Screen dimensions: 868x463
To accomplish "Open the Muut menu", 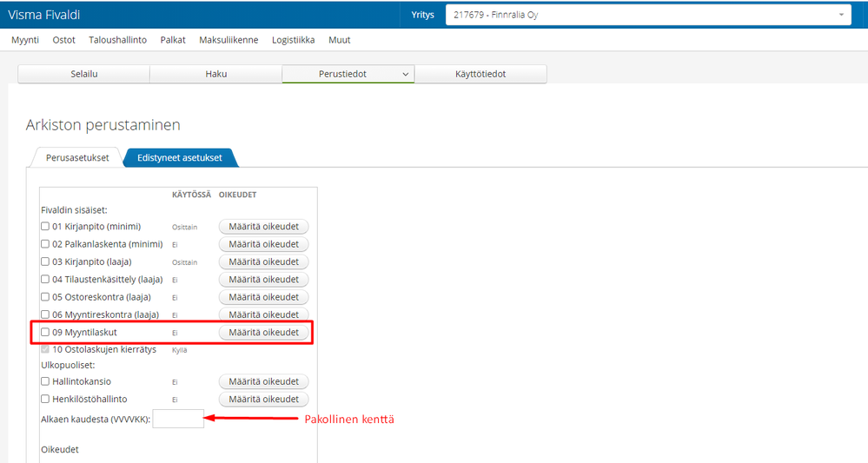I will (340, 40).
